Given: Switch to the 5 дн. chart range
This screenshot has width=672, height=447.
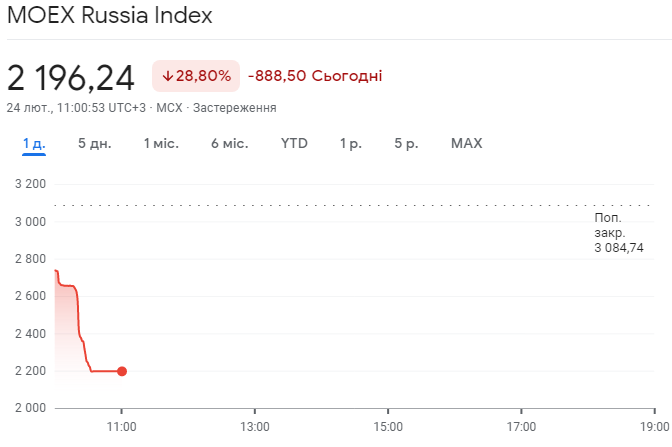Looking at the screenshot, I should click(95, 144).
